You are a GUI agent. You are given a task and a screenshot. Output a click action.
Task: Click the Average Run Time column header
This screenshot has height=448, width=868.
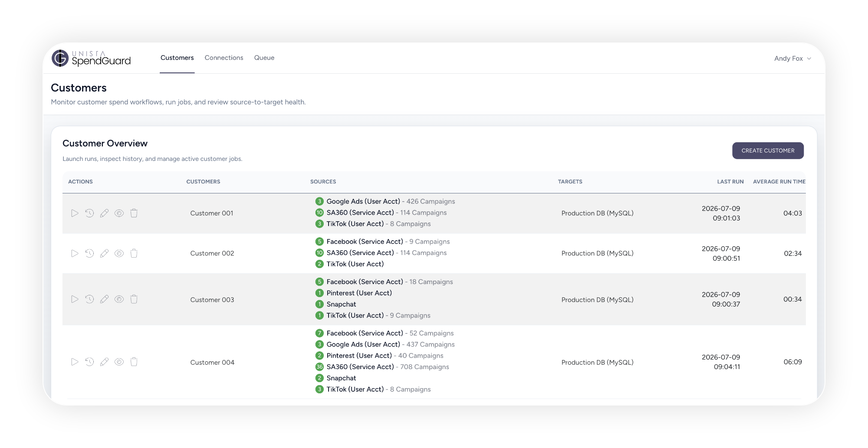click(x=779, y=182)
